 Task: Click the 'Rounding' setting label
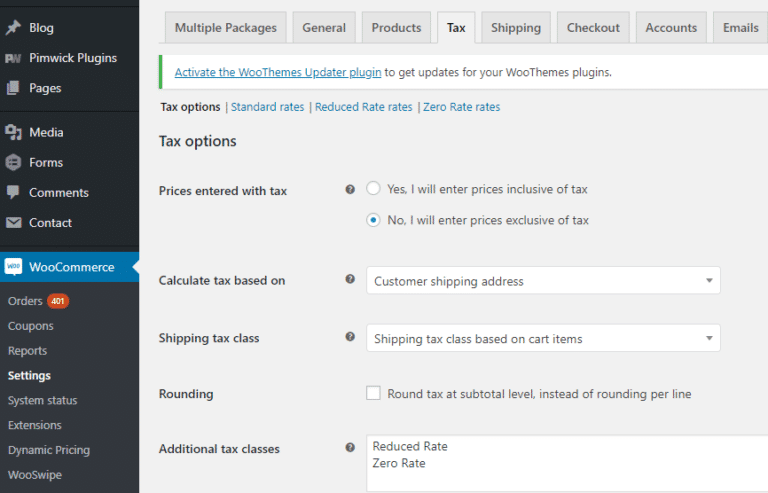tap(186, 394)
